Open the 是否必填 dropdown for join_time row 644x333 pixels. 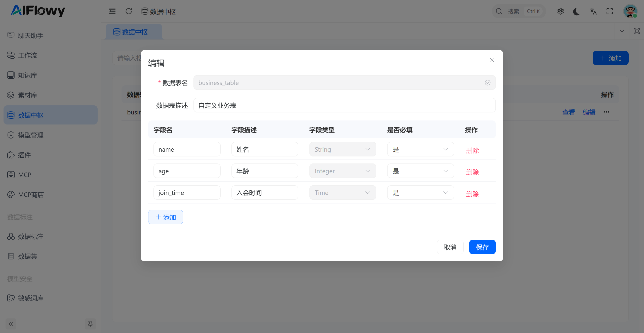pos(420,193)
